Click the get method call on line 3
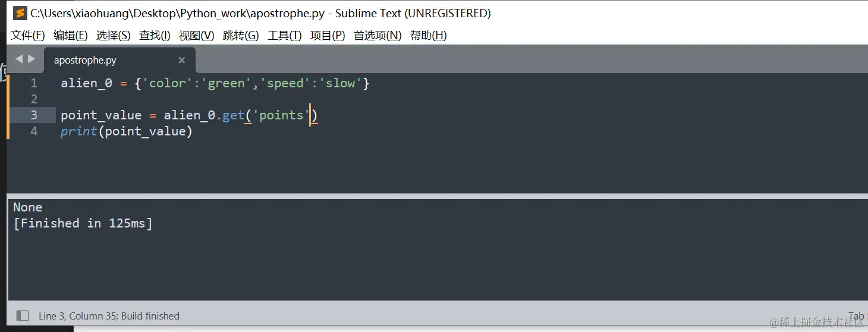Image resolution: width=868 pixels, height=332 pixels. (233, 115)
